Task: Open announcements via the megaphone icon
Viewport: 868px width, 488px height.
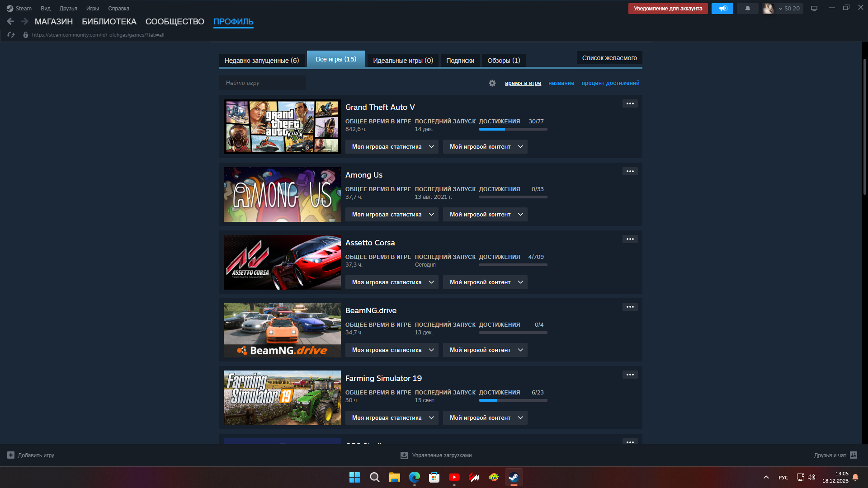Action: (x=722, y=9)
